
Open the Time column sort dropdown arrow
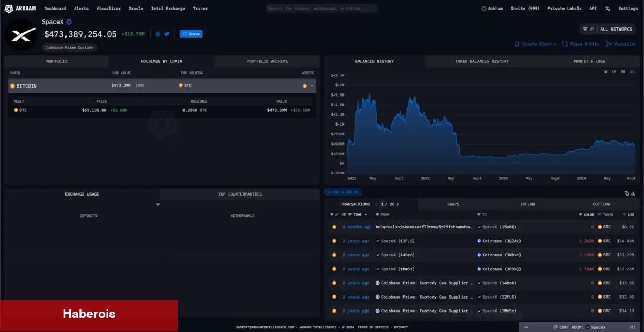(x=365, y=215)
